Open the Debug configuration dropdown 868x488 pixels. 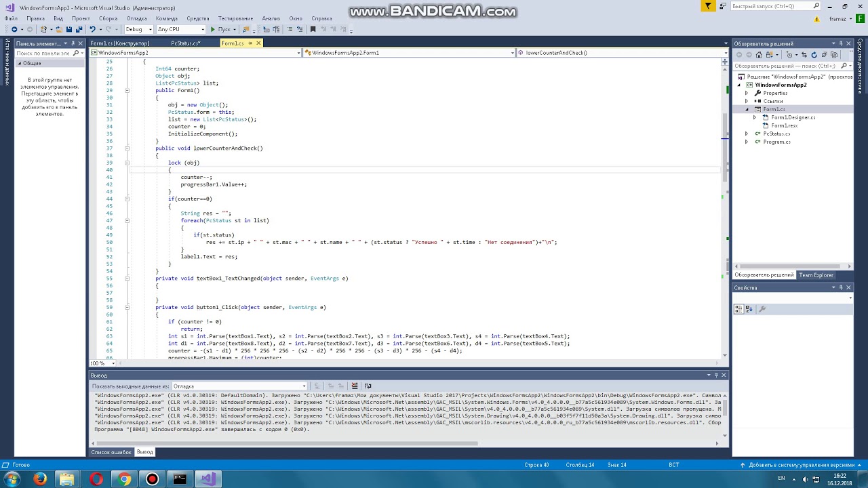[138, 29]
